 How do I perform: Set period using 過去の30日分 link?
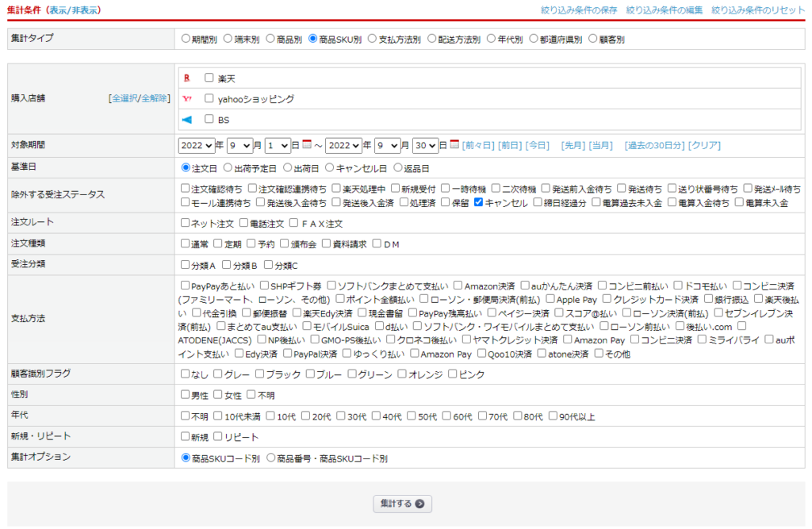click(x=654, y=145)
